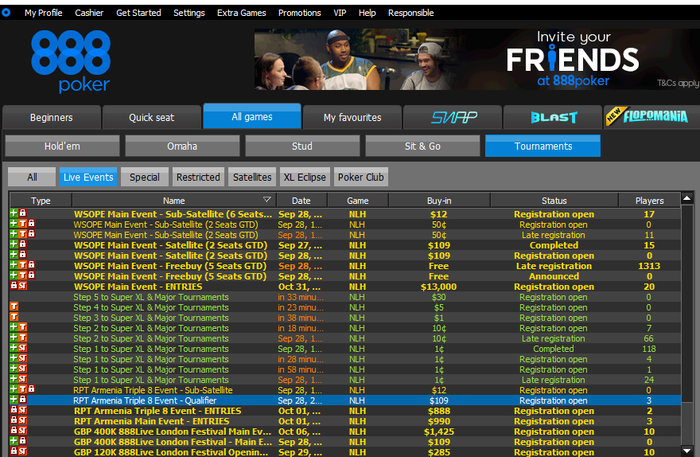Switch to the My favourites tab
Viewport: 700px width, 457px height.
(x=352, y=117)
